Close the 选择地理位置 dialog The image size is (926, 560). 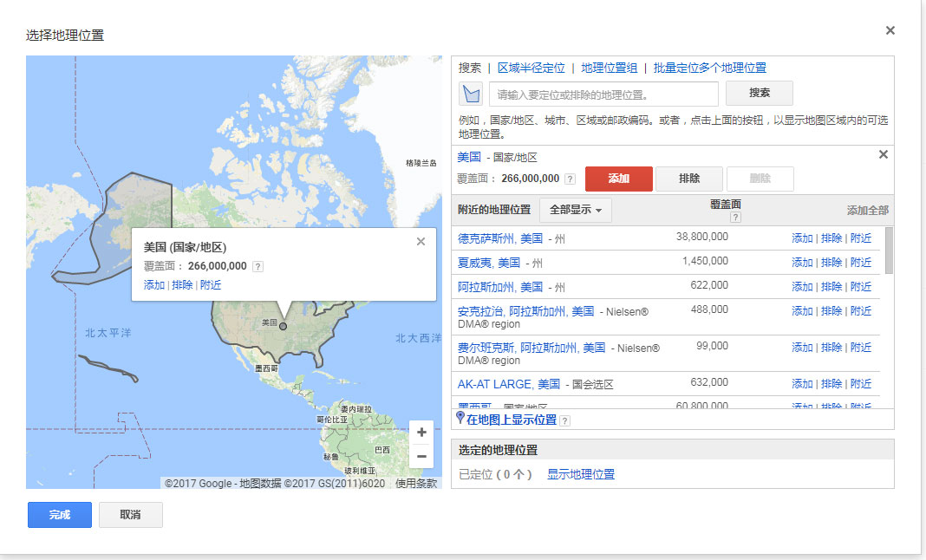coord(890,30)
